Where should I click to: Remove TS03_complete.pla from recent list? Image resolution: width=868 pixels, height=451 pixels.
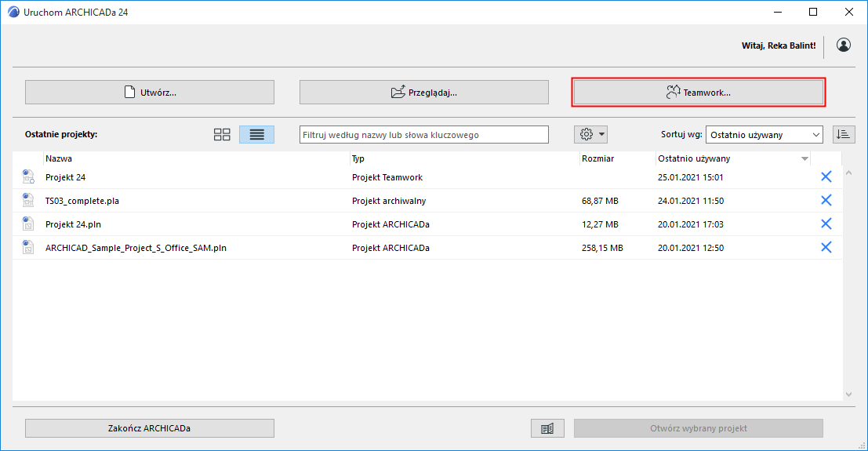point(826,200)
